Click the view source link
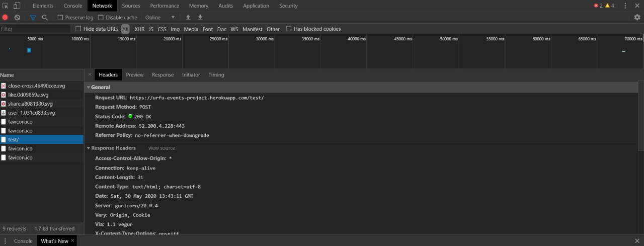 click(162, 148)
